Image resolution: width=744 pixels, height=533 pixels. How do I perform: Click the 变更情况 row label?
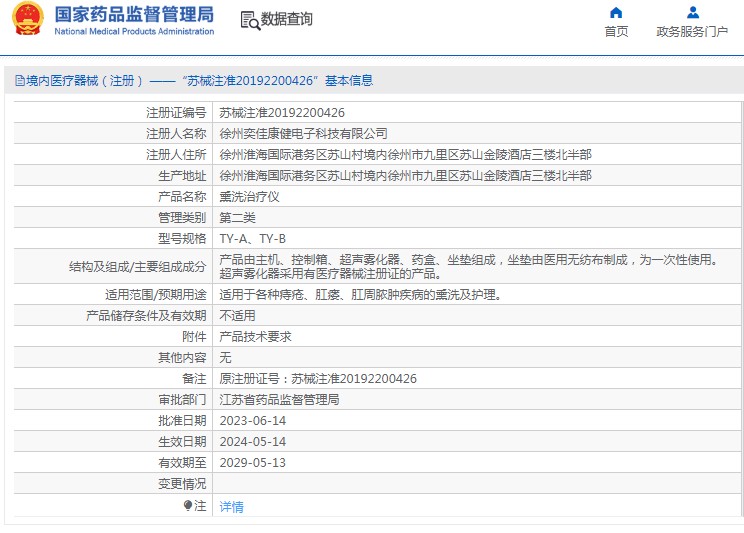click(182, 484)
